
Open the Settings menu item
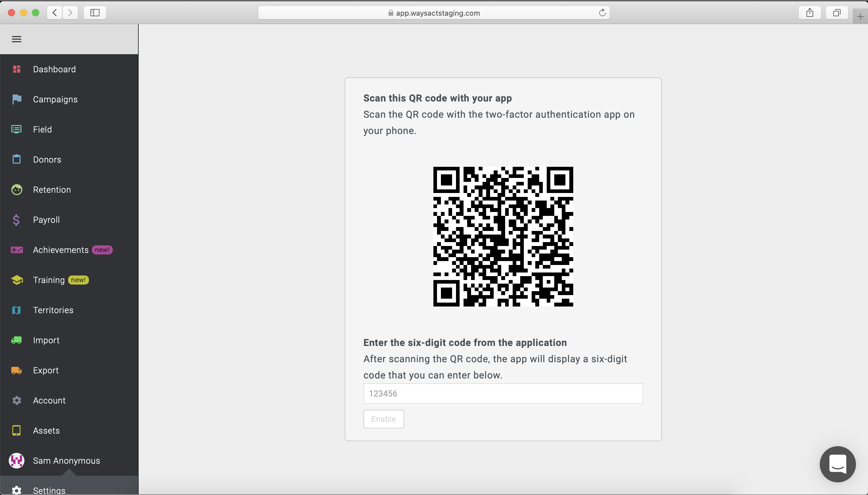pos(49,490)
